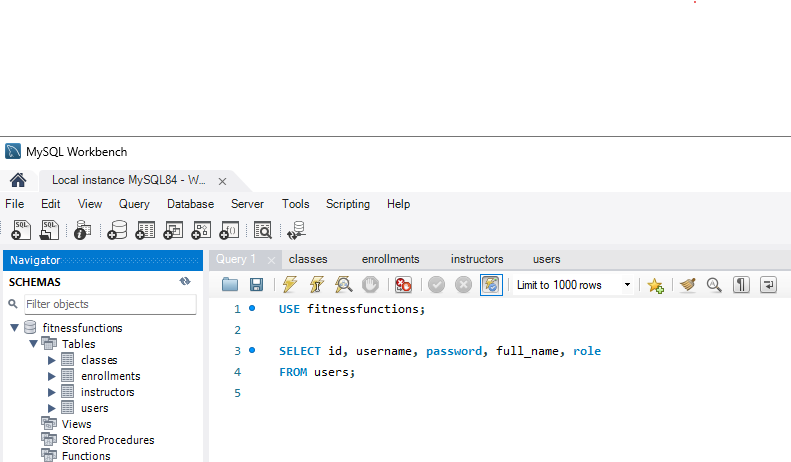Screen dimensions: 791x462
Task: Show find panel magnifier in editor
Action: point(714,285)
